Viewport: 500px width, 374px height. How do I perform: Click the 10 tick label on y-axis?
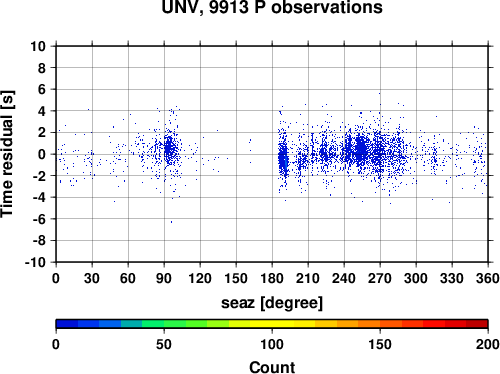pos(38,46)
